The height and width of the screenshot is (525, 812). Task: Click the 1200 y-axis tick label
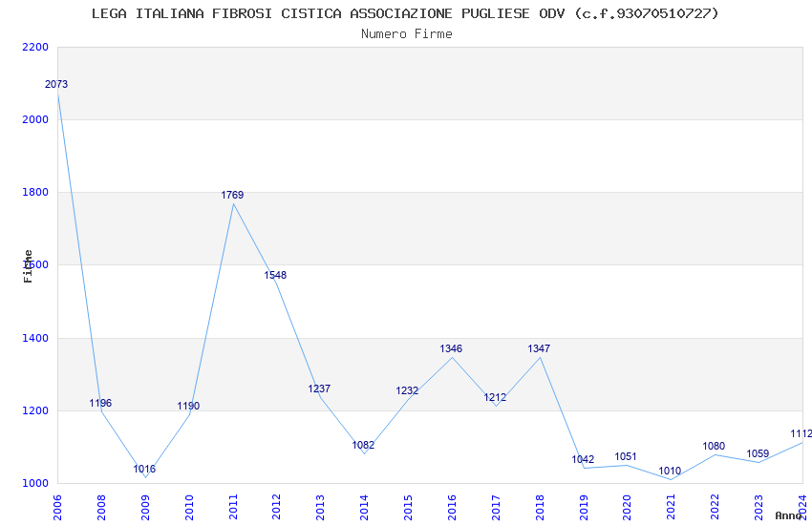tap(35, 410)
